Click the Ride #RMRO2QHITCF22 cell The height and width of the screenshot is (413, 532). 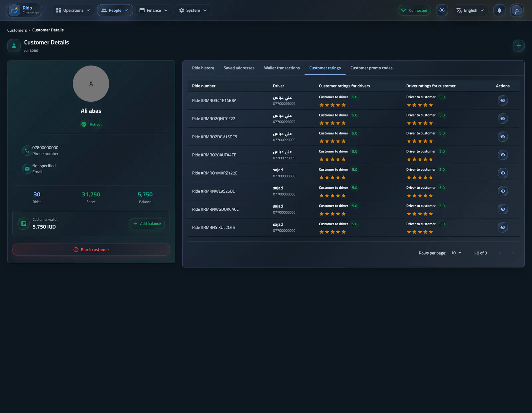click(213, 119)
